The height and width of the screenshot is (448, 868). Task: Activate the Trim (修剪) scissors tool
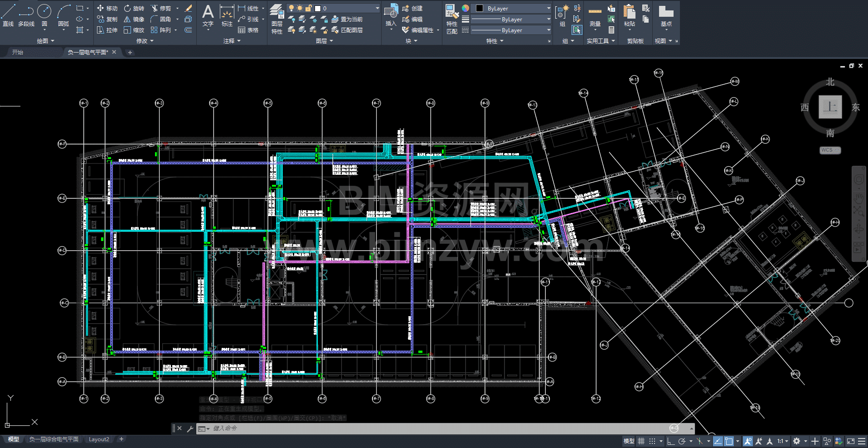click(x=161, y=8)
